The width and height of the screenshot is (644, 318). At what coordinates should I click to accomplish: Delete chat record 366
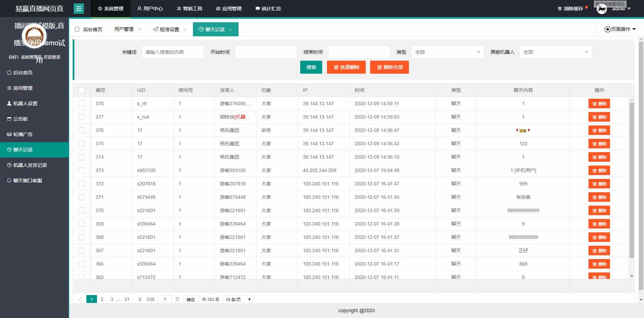tap(599, 264)
